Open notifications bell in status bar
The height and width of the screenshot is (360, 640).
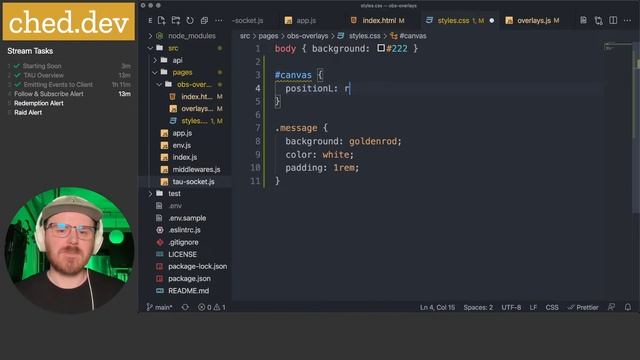click(x=628, y=307)
